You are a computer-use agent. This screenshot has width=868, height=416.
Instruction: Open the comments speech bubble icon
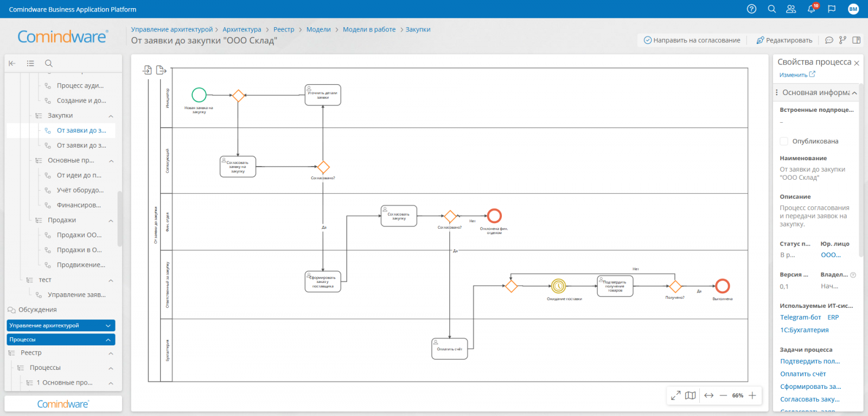pos(829,40)
